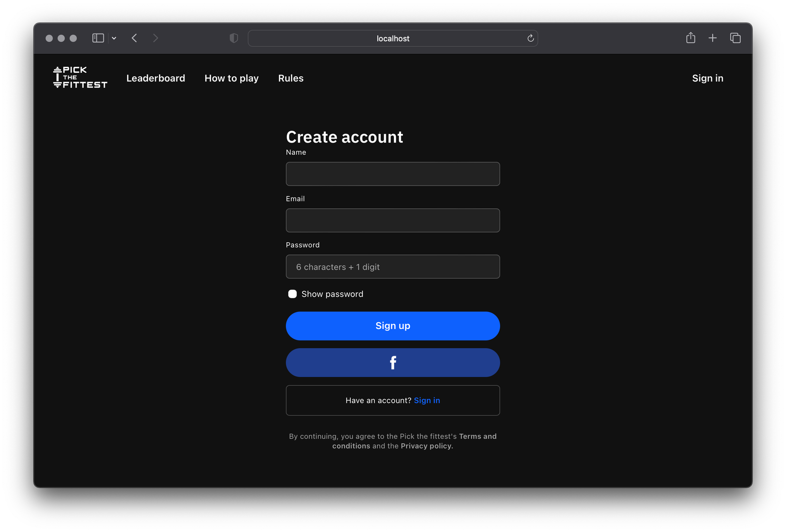This screenshot has height=532, width=786.
Task: Show the tab overview icon
Action: [735, 38]
